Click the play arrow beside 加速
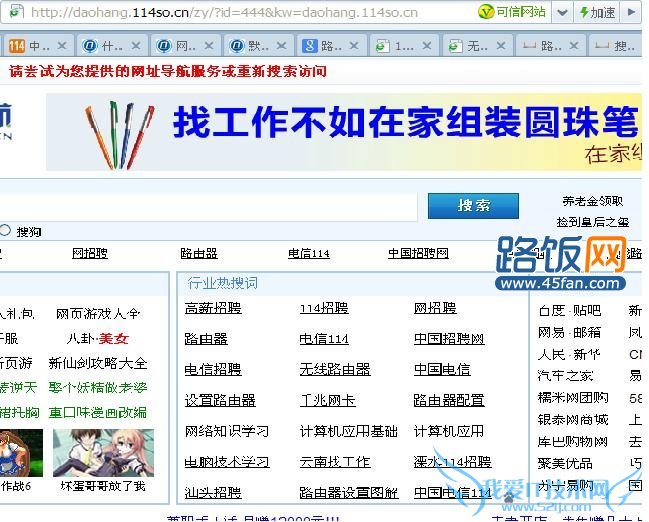The height and width of the screenshot is (522, 649). (x=631, y=12)
